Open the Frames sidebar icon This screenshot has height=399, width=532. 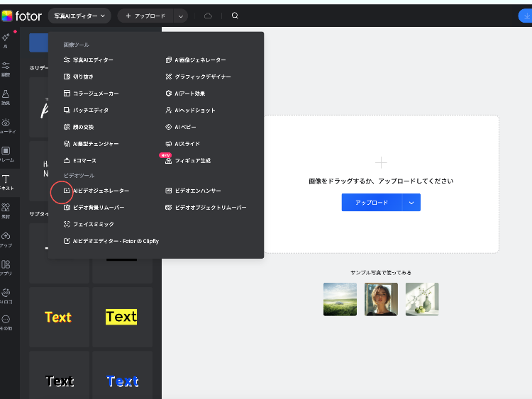(x=6, y=153)
